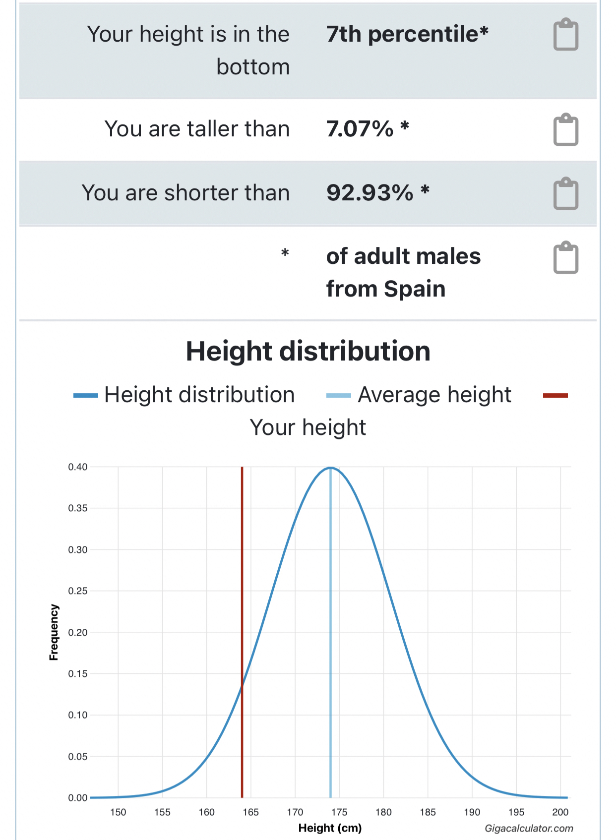Copy the 7th percentile result
This screenshot has width=616, height=840.
point(565,35)
